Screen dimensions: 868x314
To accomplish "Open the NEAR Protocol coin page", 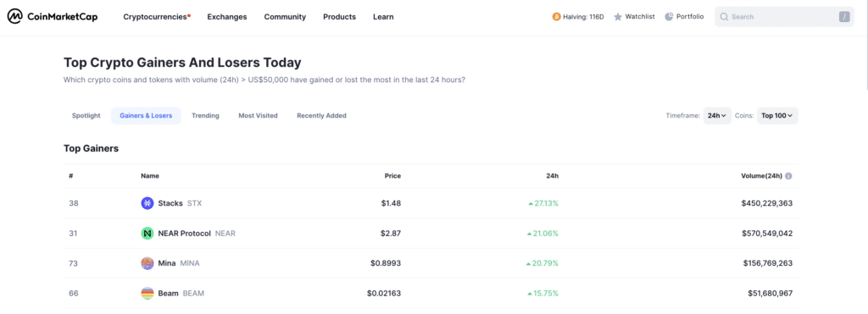I will 188,234.
